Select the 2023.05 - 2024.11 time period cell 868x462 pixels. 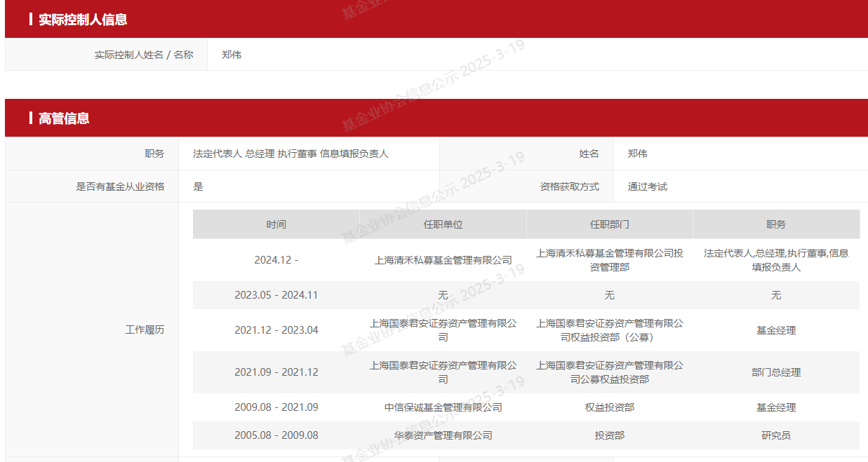(x=277, y=295)
